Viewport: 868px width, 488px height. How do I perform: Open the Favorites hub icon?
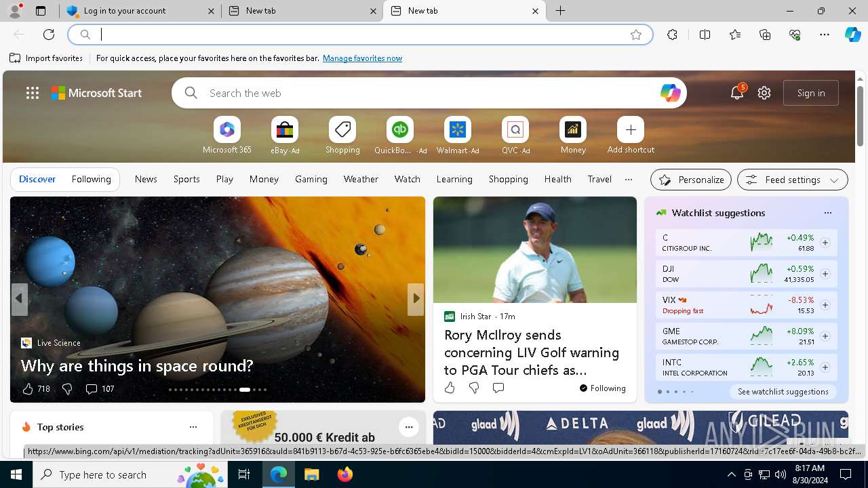click(735, 35)
